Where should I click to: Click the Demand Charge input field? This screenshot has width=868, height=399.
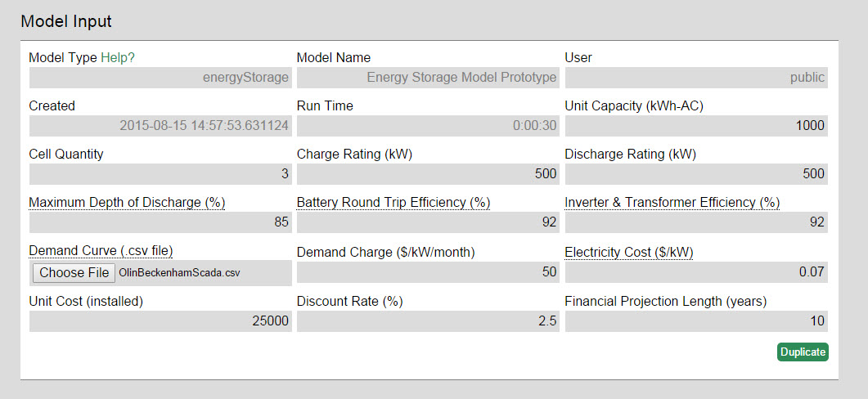[x=428, y=271]
